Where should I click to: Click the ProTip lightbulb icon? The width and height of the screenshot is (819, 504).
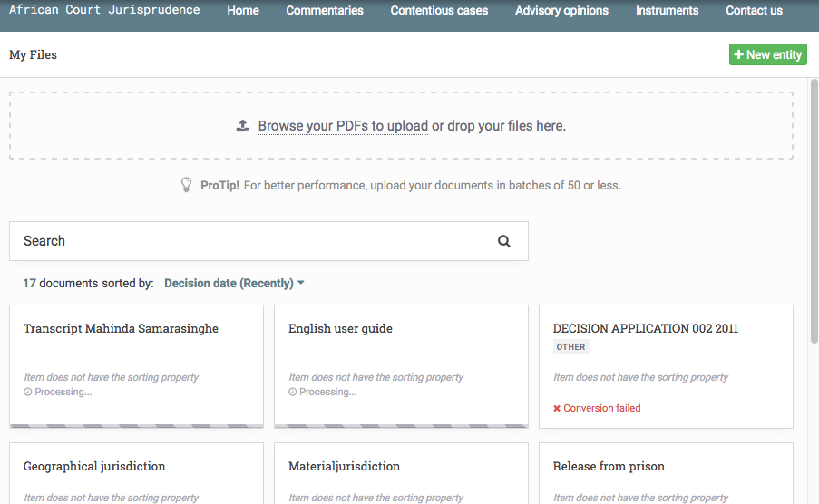click(186, 185)
